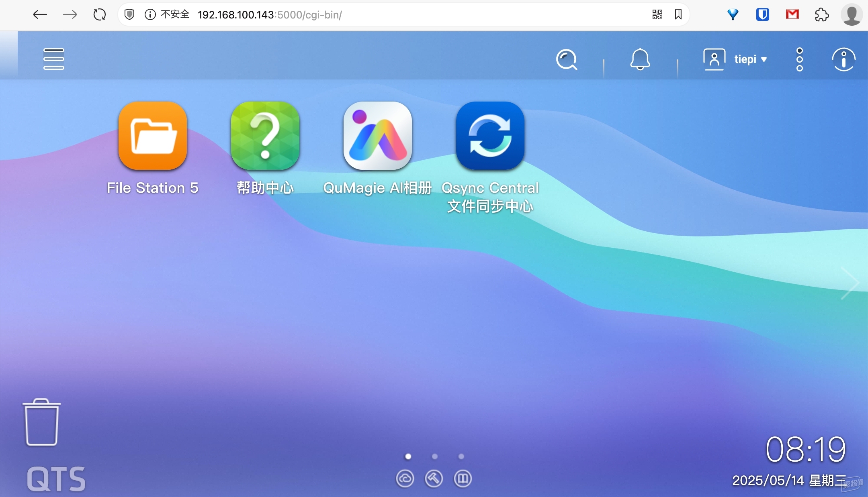Click the browser shield icon
Screen dimensions: 868x497
(129, 15)
